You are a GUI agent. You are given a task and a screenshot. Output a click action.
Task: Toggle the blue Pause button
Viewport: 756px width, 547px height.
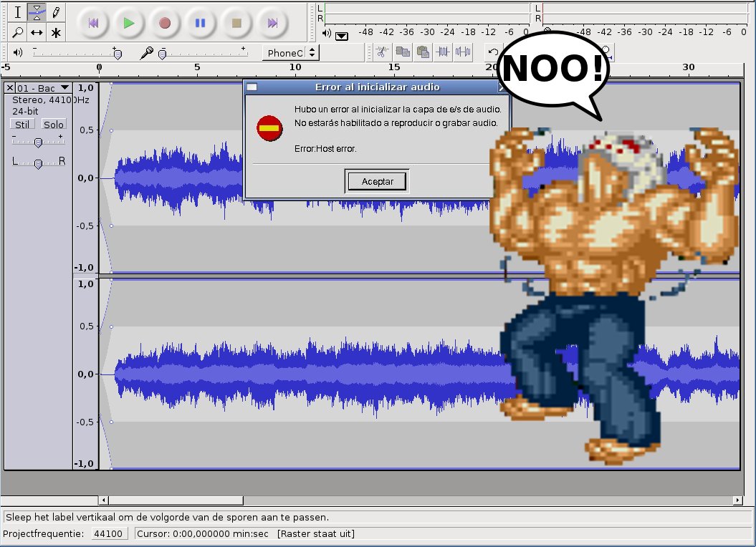pos(201,23)
